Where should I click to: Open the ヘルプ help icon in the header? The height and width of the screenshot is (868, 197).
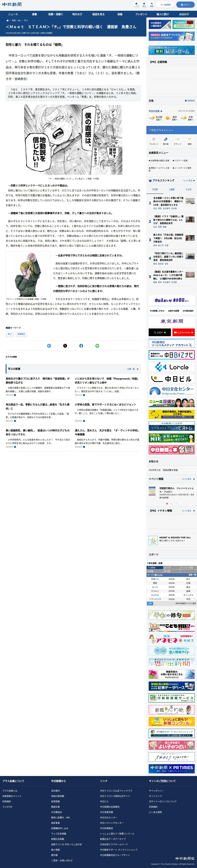136,5
